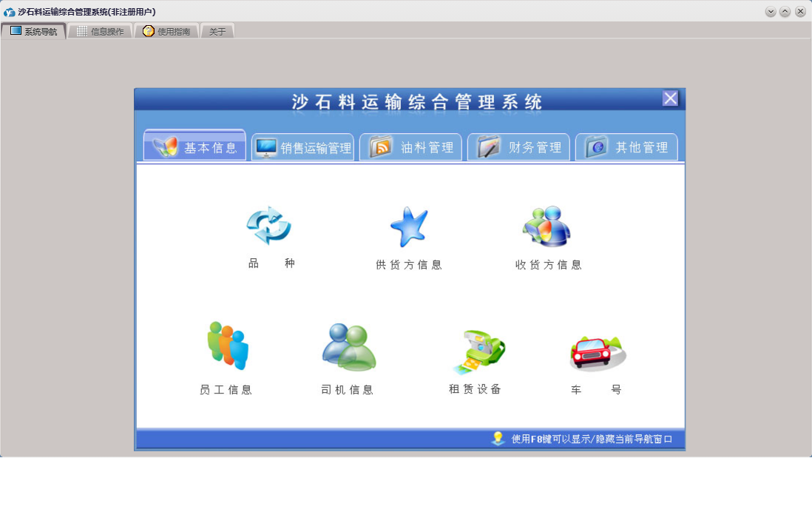Screen dimensions: 812x526
Task: Click the 员工信息 text label
Action: (x=226, y=390)
